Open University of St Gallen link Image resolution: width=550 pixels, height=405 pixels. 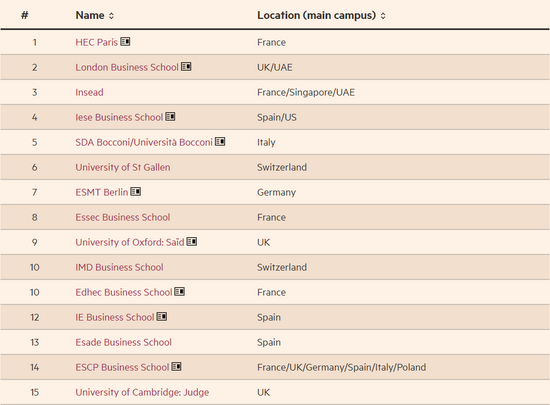[123, 167]
